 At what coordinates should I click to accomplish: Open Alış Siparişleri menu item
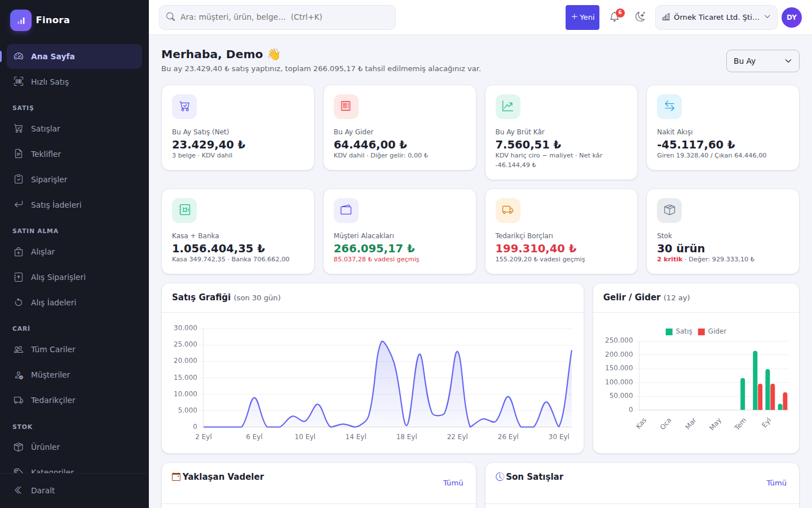point(74,277)
